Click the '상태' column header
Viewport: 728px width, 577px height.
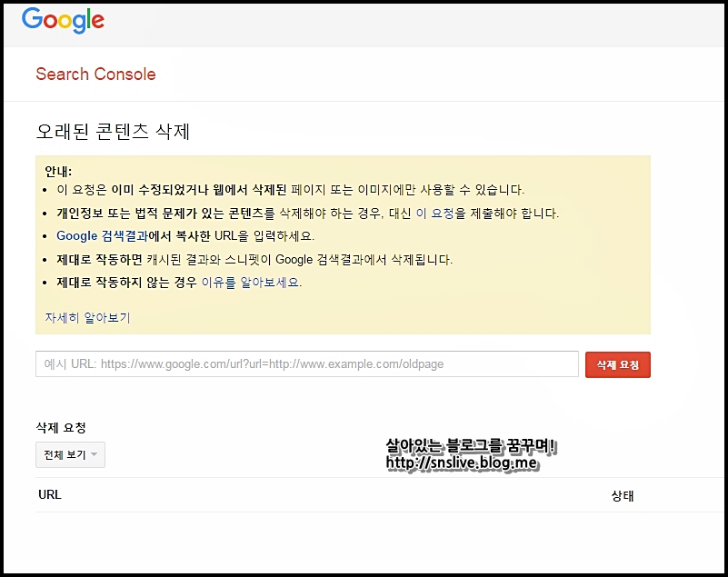coord(623,496)
